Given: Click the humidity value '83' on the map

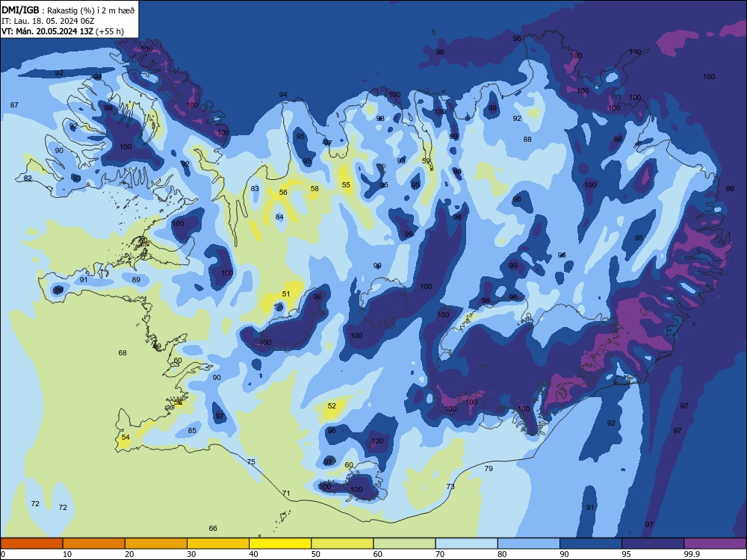Looking at the screenshot, I should 255,189.
